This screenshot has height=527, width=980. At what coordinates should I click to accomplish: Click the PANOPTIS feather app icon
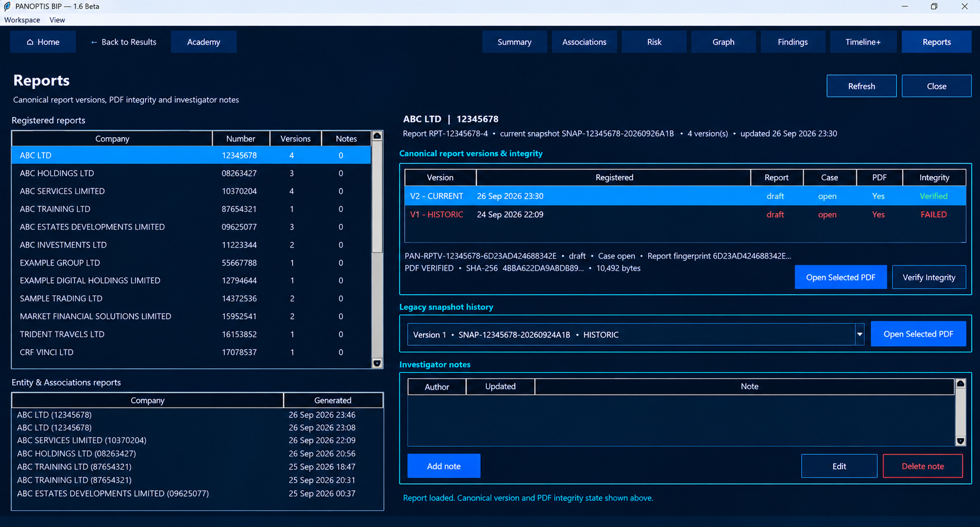click(7, 6)
